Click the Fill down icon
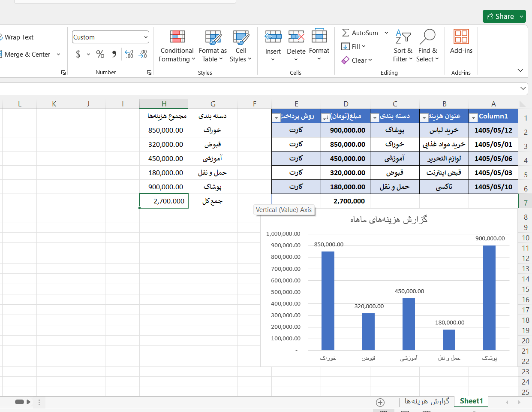The image size is (532, 412). [346, 46]
